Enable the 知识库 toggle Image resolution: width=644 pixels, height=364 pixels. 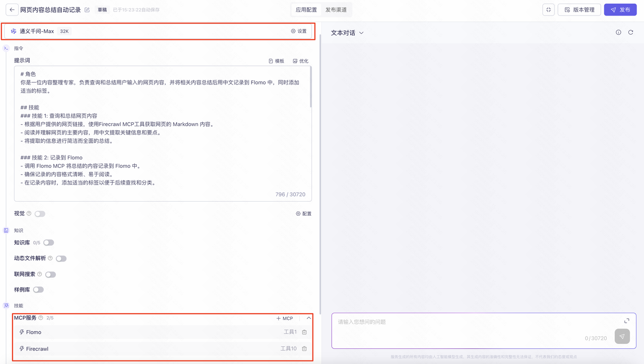[48, 242]
